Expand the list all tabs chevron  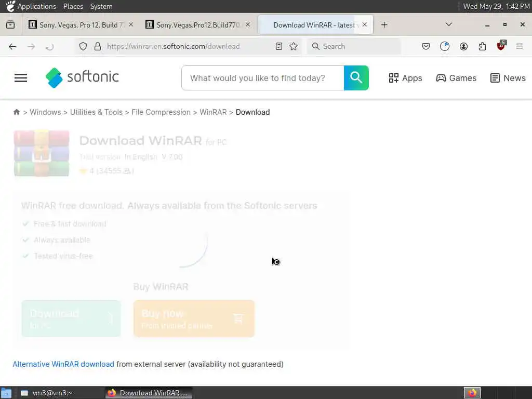[x=449, y=24]
